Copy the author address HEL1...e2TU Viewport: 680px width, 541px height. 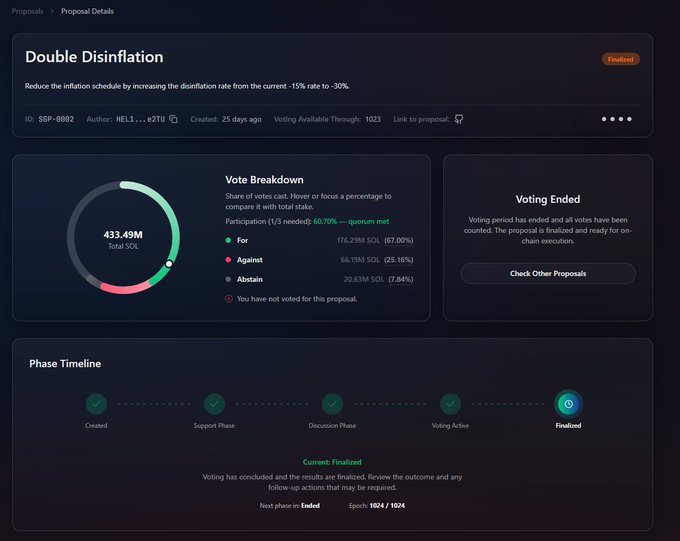[173, 119]
